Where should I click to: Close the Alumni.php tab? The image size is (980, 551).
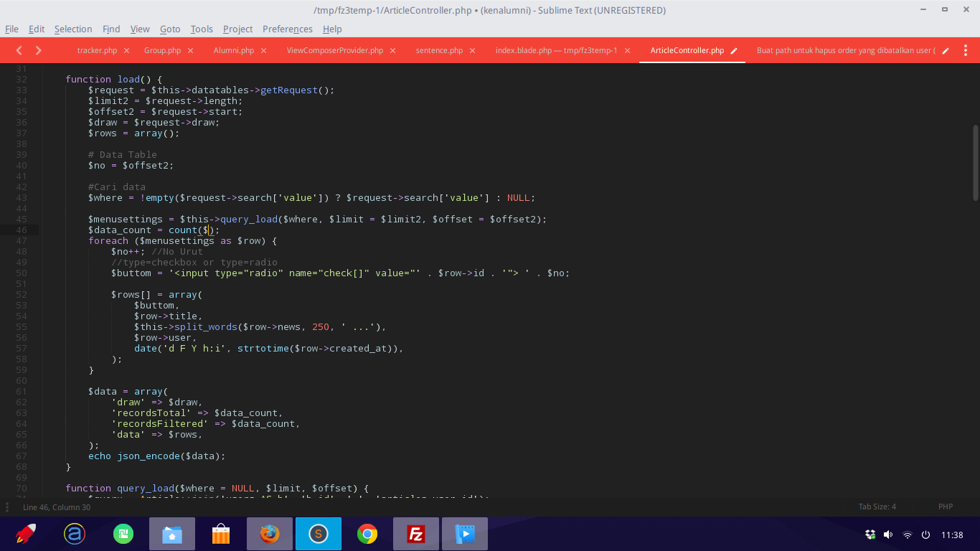click(x=264, y=51)
